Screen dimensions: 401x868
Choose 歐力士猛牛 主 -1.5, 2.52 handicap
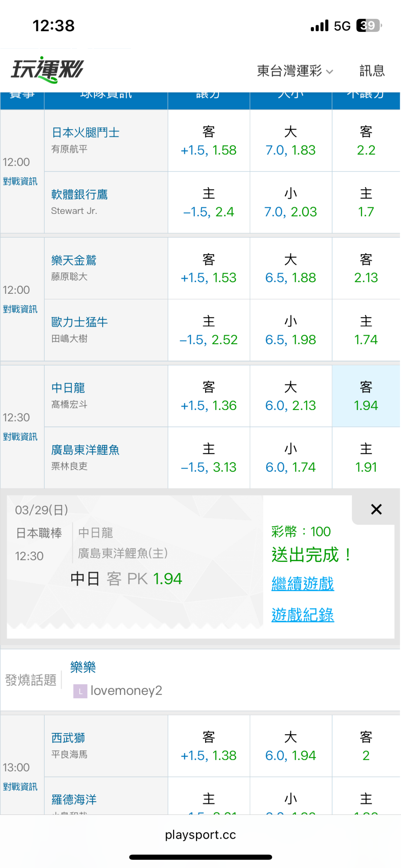pos(208,330)
